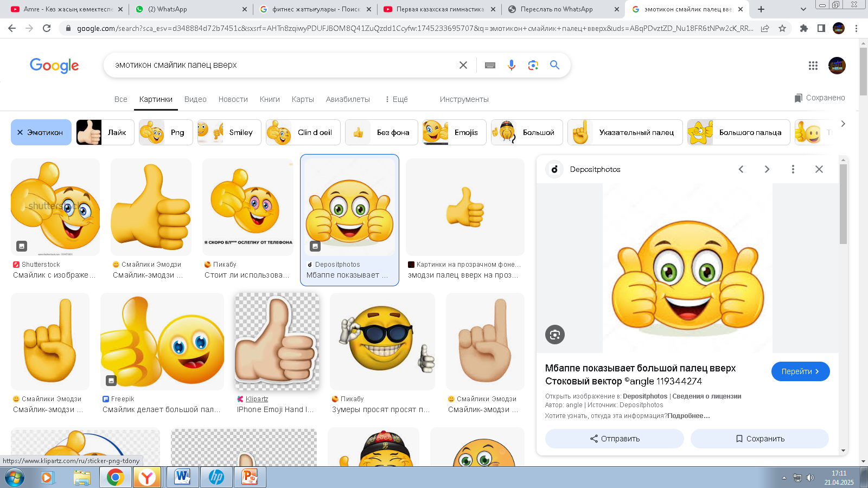Open the Google account avatar
The height and width of the screenshot is (488, 868).
(x=837, y=66)
